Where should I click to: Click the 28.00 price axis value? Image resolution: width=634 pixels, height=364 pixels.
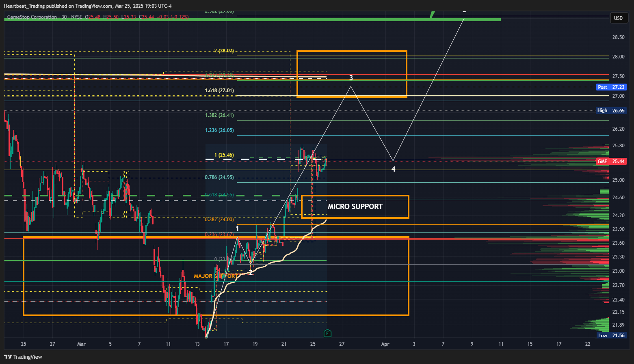point(618,57)
